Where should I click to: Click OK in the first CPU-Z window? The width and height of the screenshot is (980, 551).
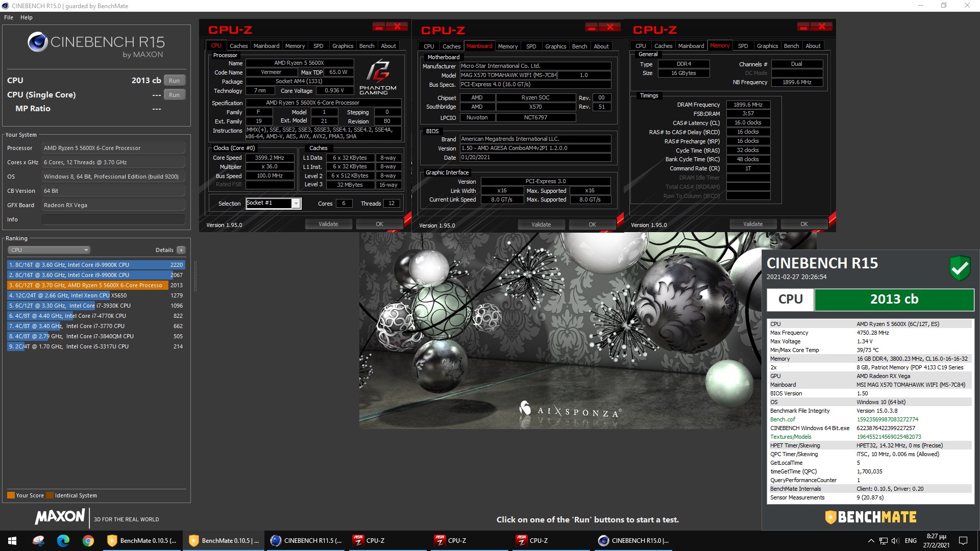point(379,224)
